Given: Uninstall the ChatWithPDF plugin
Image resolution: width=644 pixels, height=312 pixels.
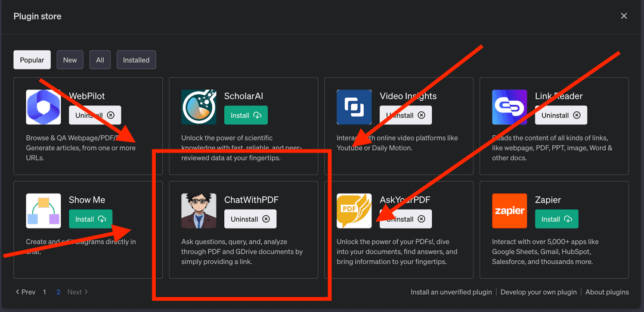Looking at the screenshot, I should 250,219.
